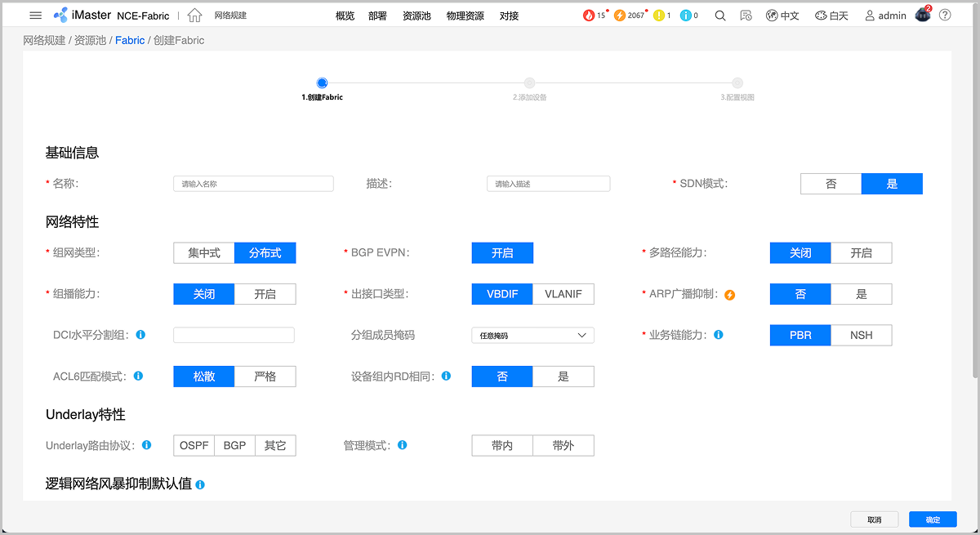Open major alarms orange icon
This screenshot has width=980, height=535.
[620, 16]
